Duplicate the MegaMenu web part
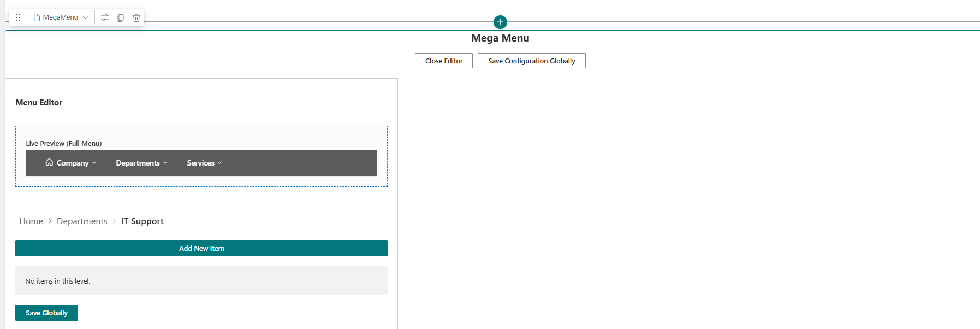Image resolution: width=980 pixels, height=329 pixels. point(121,17)
